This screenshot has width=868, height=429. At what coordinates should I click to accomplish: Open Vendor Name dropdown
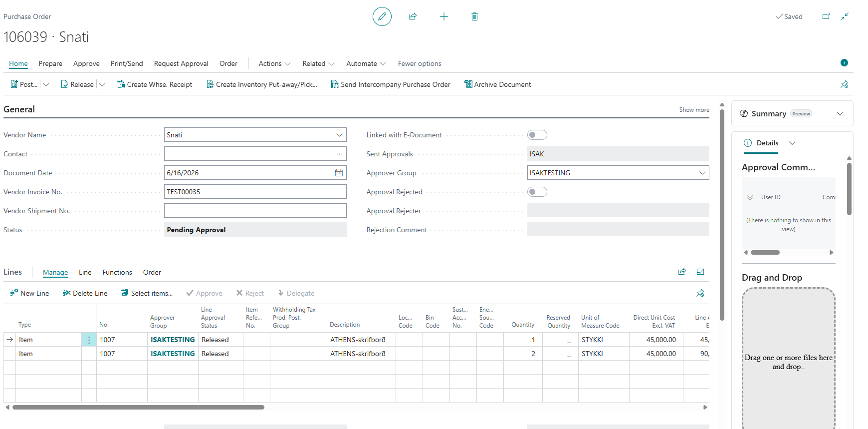[339, 135]
